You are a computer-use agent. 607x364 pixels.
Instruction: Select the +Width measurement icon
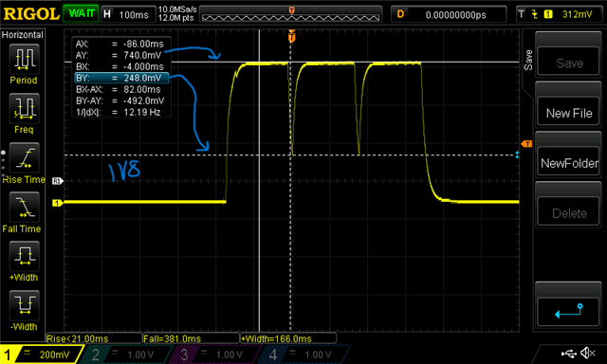pyautogui.click(x=24, y=256)
